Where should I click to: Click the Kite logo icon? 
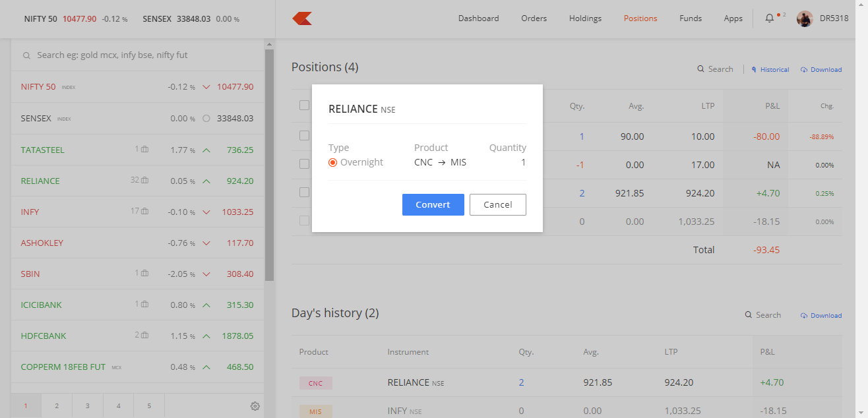point(302,18)
